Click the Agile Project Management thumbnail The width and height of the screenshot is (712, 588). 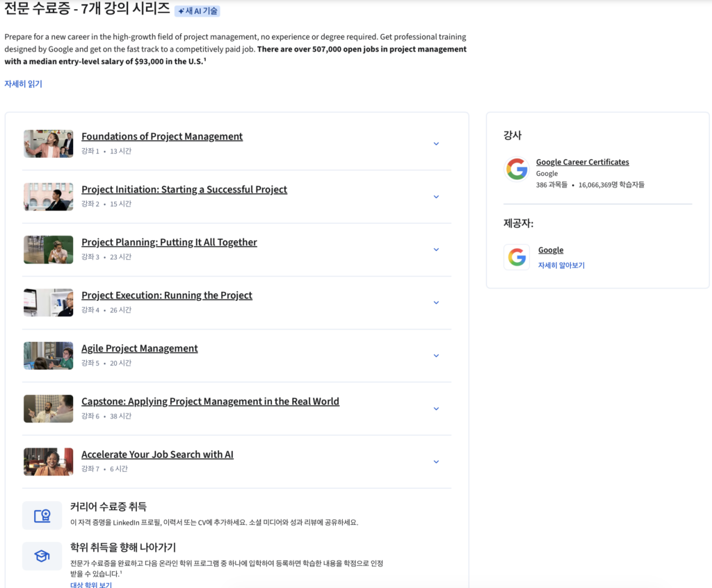coord(48,356)
